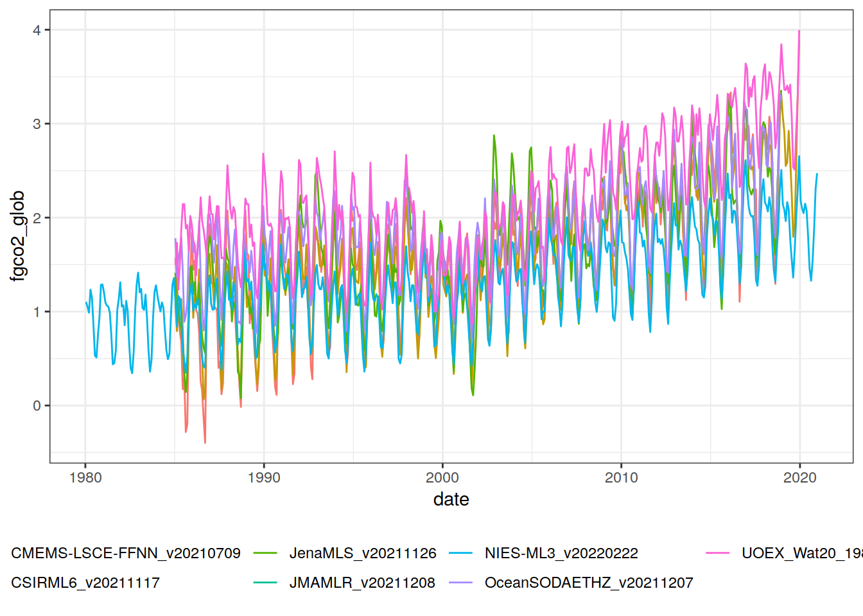The image size is (863, 616).
Task: Select the OceanSODAETHZ_v20211207 legend label
Action: point(589,583)
